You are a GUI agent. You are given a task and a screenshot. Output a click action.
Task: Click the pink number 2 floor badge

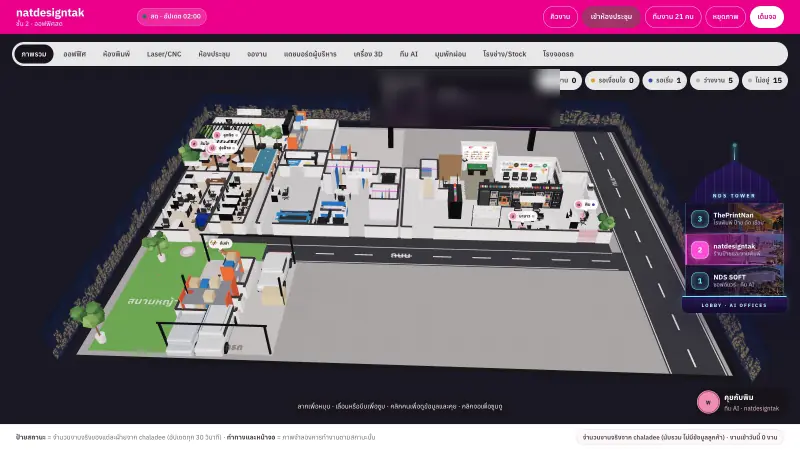tap(699, 250)
